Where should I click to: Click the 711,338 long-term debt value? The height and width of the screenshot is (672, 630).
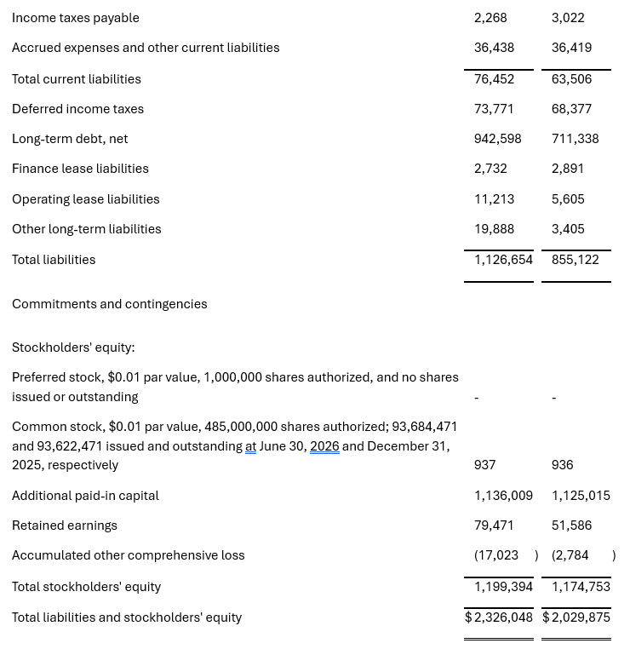point(576,139)
